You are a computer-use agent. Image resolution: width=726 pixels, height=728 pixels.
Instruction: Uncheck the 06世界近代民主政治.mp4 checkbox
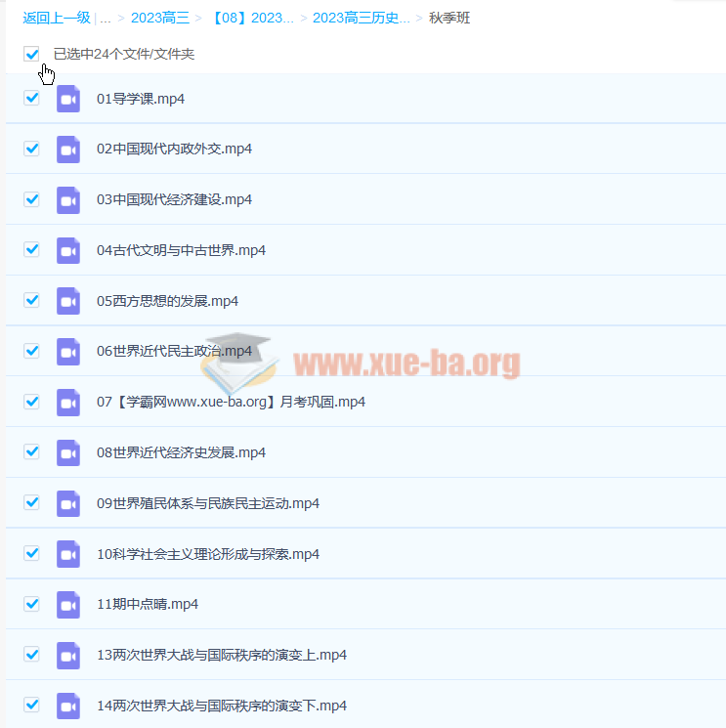point(31,351)
